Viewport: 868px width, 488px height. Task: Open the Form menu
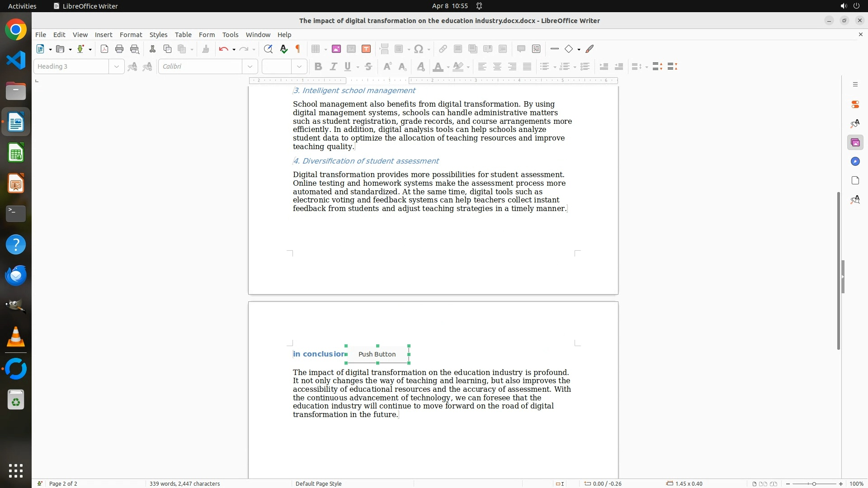(x=207, y=35)
